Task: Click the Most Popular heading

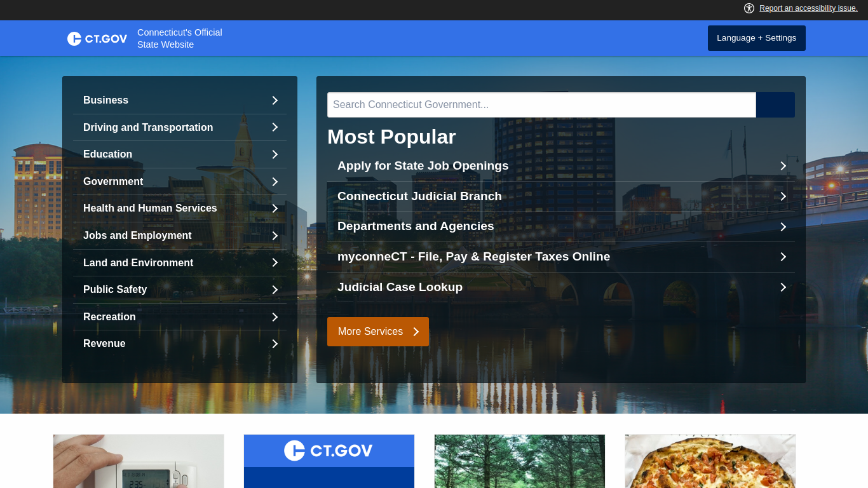Action: click(391, 137)
